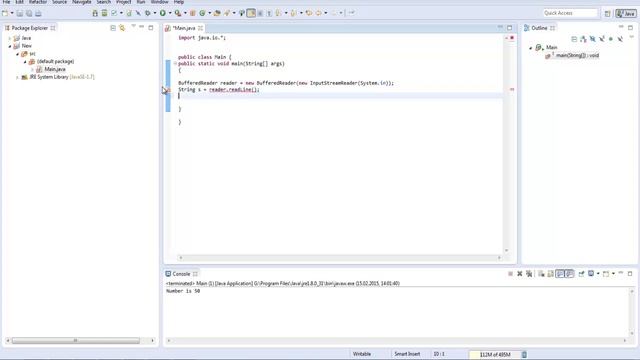Click Last Edit Location toolbar icon
The height and width of the screenshot is (360, 640).
point(309,13)
